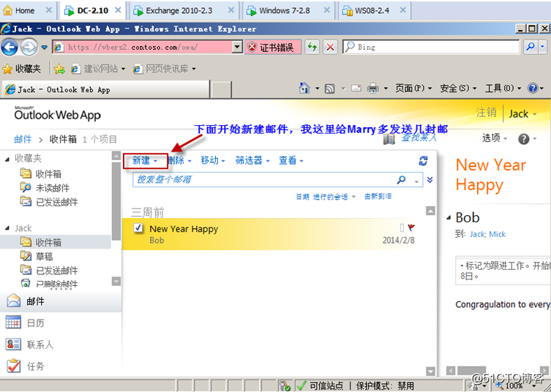Screen dimensions: 551x392
Task: Switch to the WS08-2.4 tab
Action: [x=374, y=10]
